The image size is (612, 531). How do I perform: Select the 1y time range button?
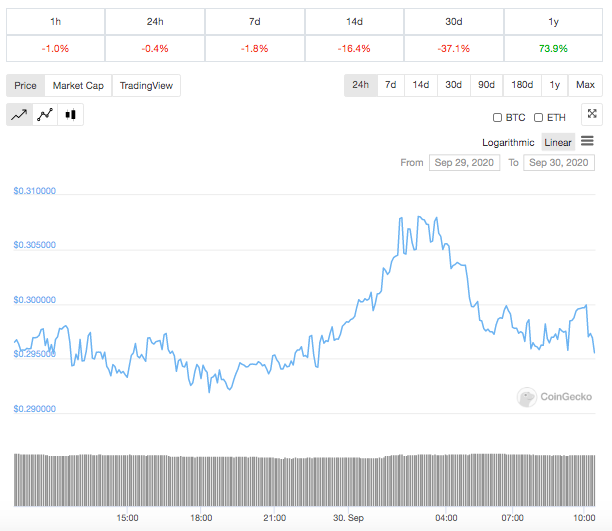[x=555, y=86]
